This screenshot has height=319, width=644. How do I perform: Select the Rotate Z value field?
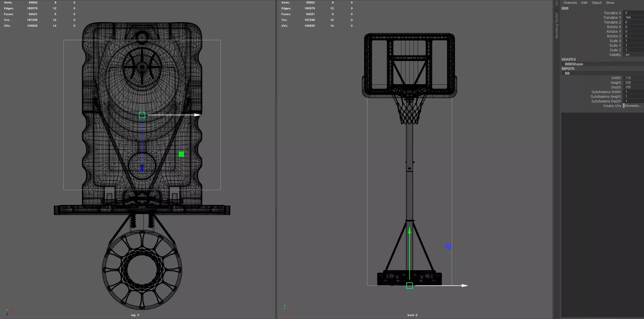[x=633, y=36]
